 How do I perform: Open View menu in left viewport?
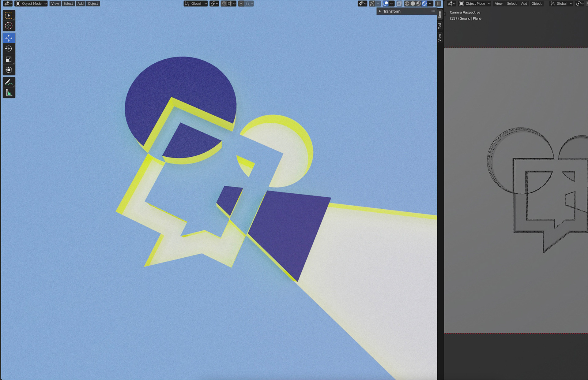click(55, 4)
